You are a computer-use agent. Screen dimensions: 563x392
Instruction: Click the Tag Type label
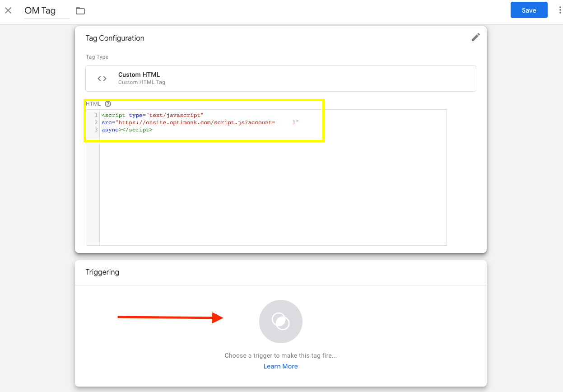tap(97, 57)
